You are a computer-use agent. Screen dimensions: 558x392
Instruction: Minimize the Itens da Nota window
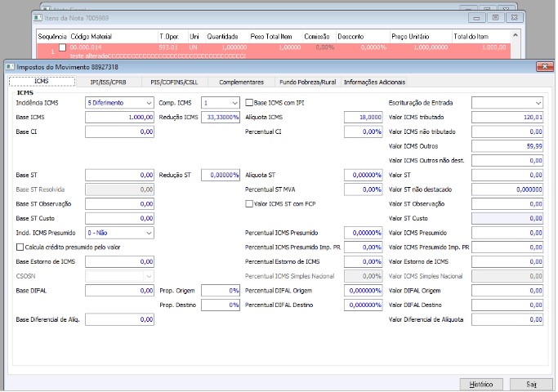(x=477, y=17)
